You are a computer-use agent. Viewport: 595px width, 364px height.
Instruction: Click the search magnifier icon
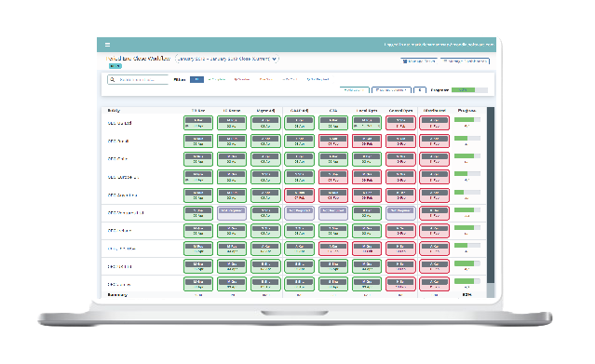(x=113, y=80)
